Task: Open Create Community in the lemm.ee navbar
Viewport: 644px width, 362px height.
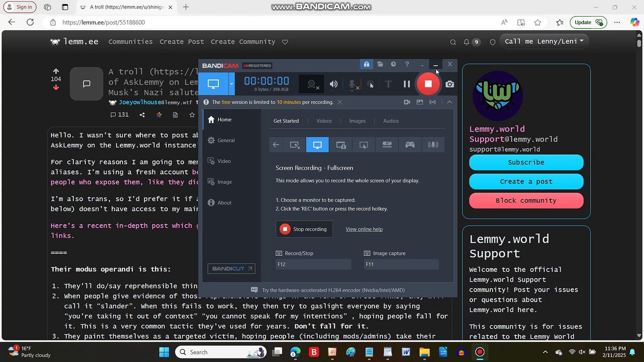Action: 243,42
